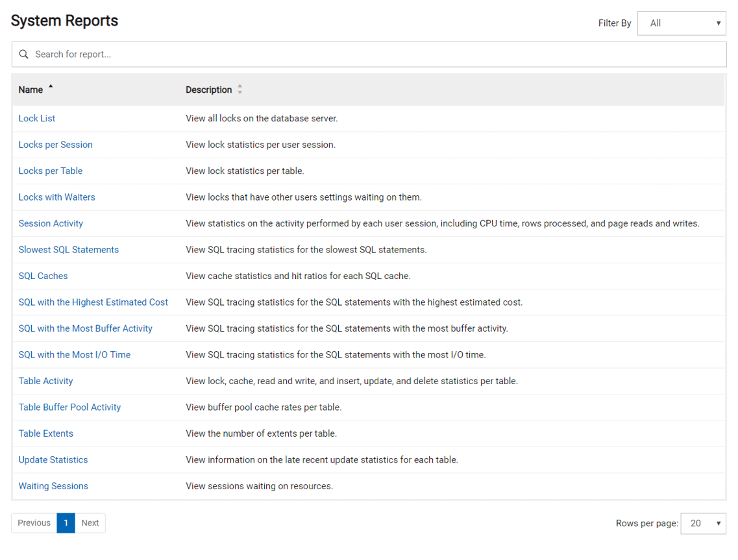Viewport: 738px width, 560px height.
Task: Go to the Previous page
Action: [x=34, y=523]
